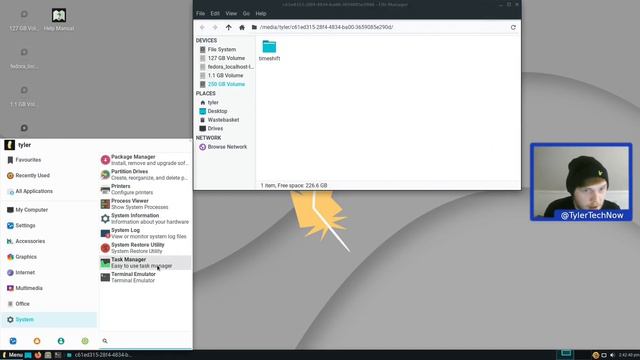This screenshot has width=640, height=360.
Task: Click the location path bar
Action: pos(378,27)
